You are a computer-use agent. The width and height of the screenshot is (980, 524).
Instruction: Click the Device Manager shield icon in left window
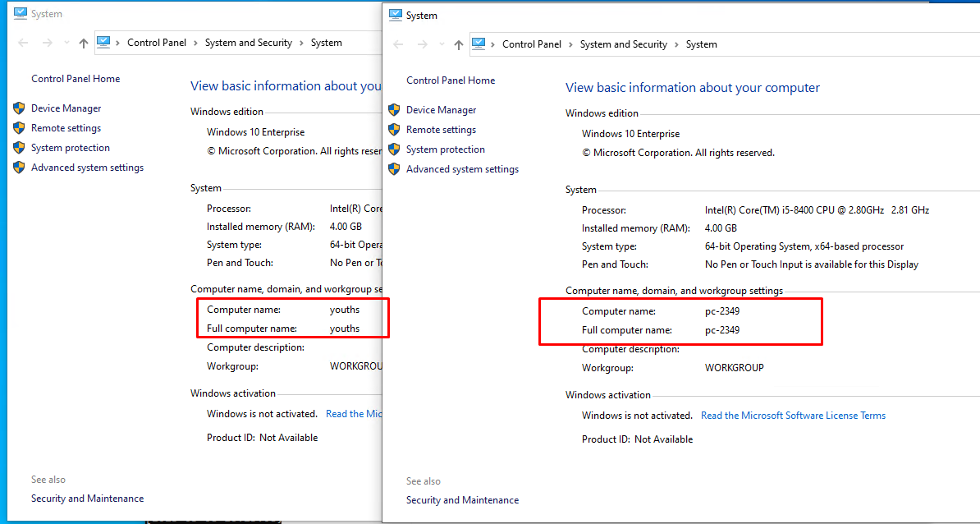click(19, 108)
